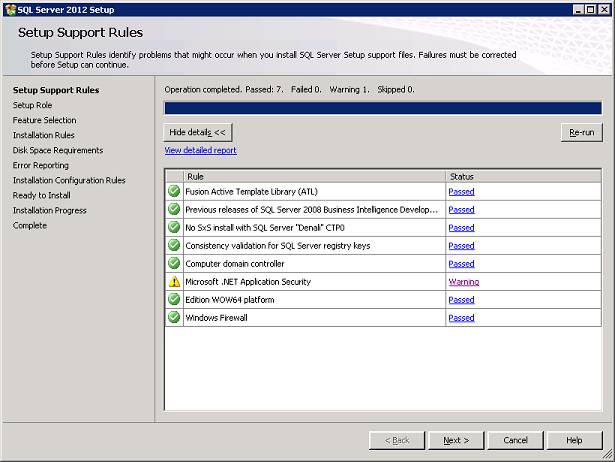Image resolution: width=615 pixels, height=462 pixels.
Task: Open Help for setup
Action: (x=575, y=440)
